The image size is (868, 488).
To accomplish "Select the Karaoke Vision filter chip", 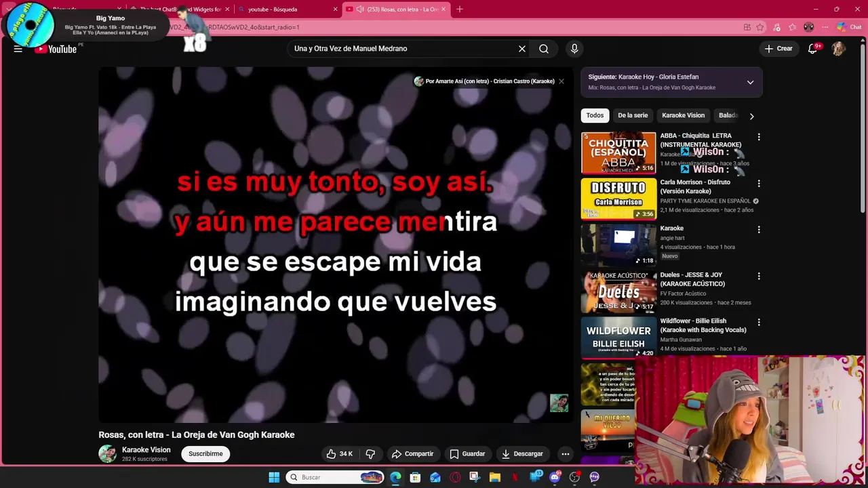I will coord(683,115).
